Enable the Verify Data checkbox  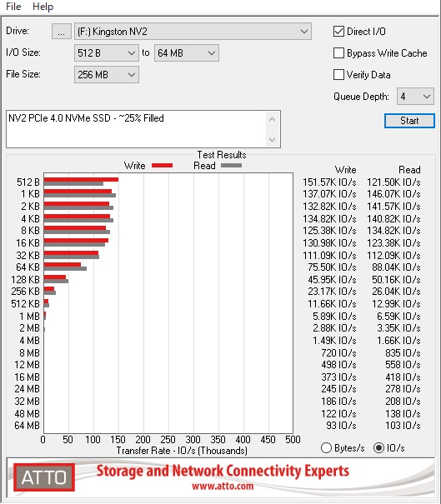[x=338, y=75]
